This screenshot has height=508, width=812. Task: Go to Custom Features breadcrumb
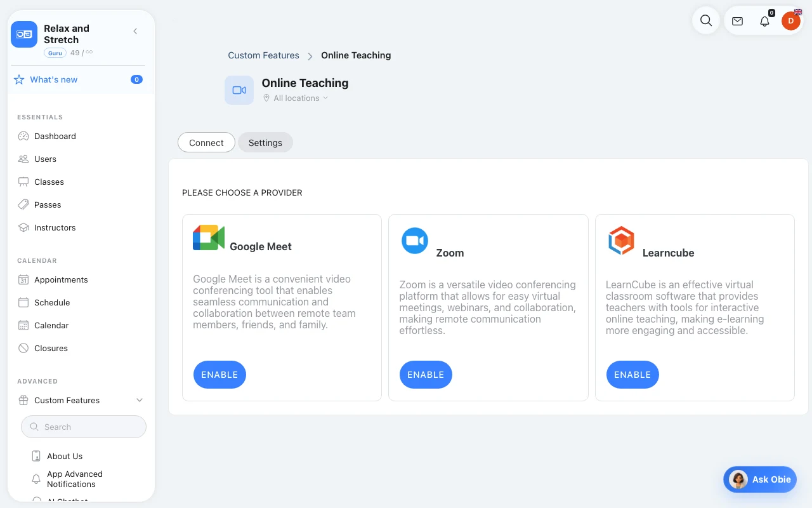tap(263, 55)
